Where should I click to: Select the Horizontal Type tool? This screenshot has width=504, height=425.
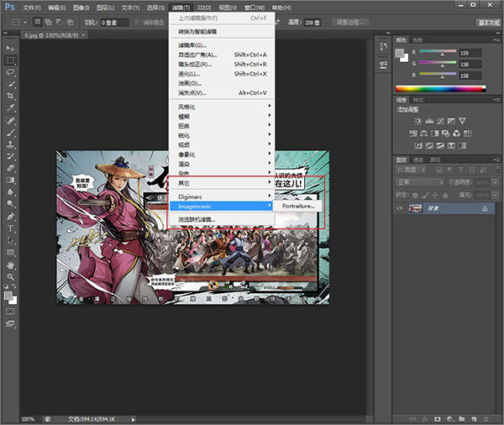point(11,228)
